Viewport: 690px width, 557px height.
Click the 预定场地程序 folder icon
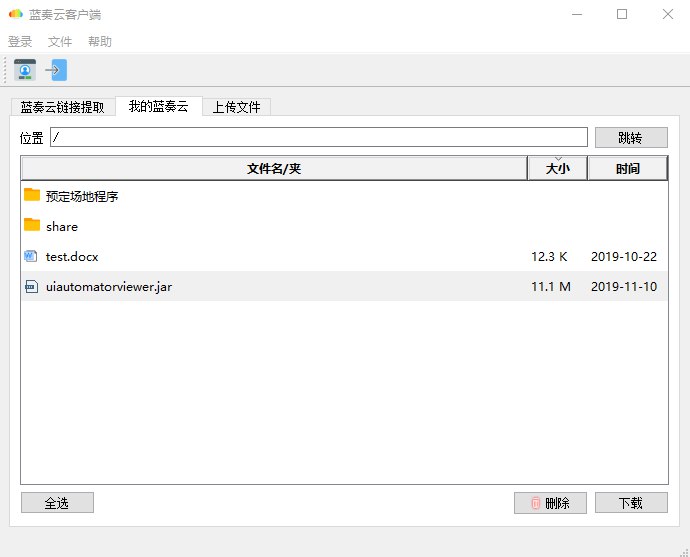click(x=32, y=195)
